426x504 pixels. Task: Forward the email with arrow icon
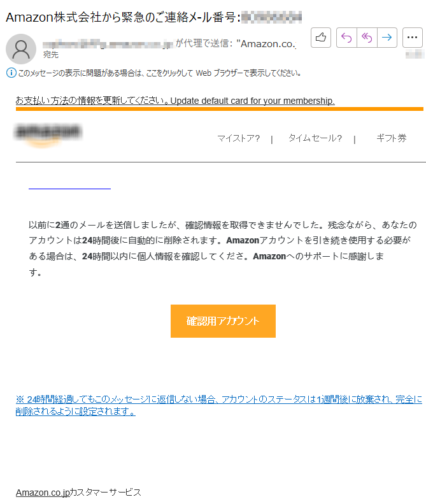point(387,38)
